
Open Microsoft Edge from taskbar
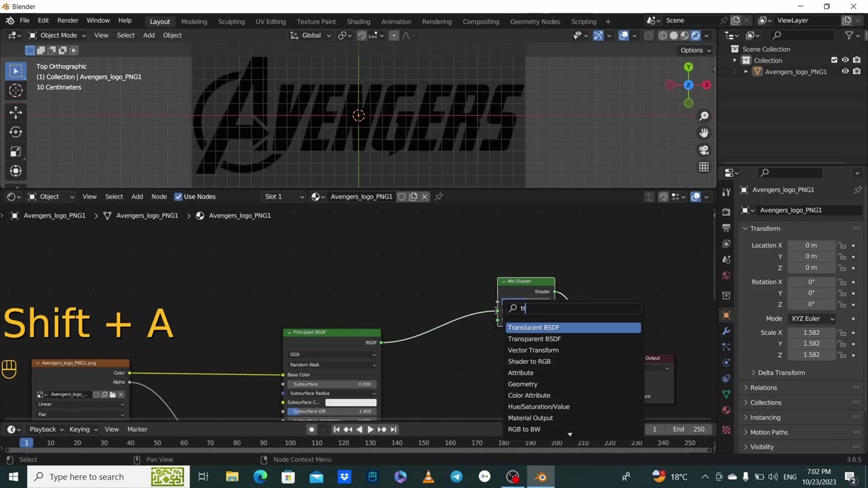click(260, 476)
